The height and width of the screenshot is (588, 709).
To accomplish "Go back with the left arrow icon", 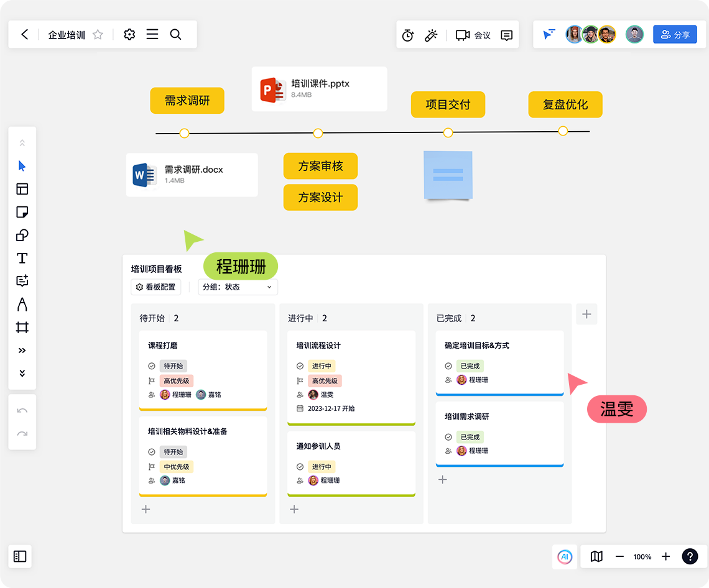I will [x=24, y=34].
